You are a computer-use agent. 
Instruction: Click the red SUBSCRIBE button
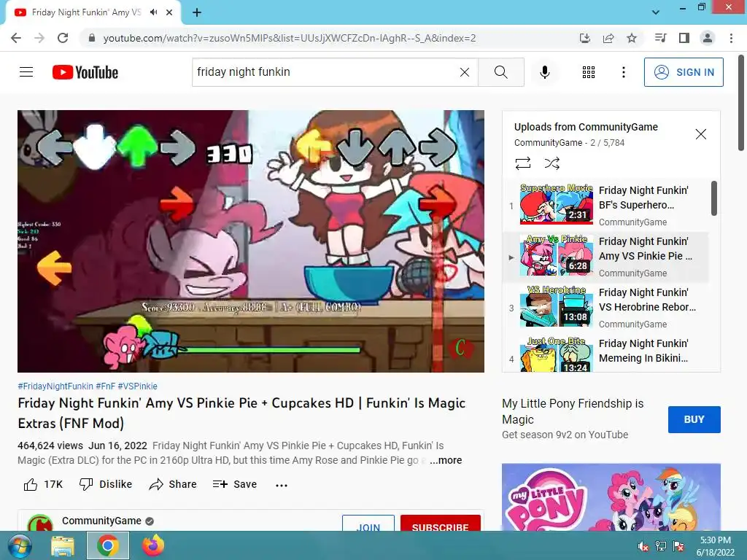[440, 524]
